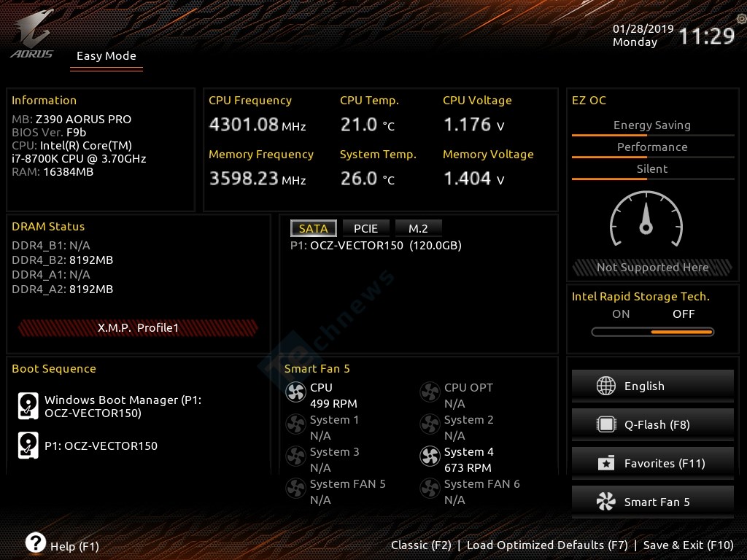Click the DDR4_A2: 8192MB row
Screen dimensions: 747x560
[63, 289]
